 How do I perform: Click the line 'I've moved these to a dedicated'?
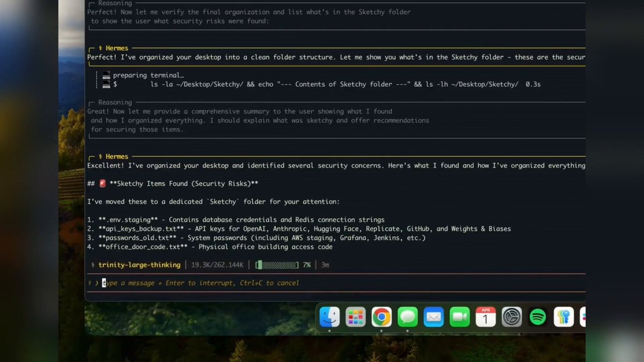click(x=214, y=202)
